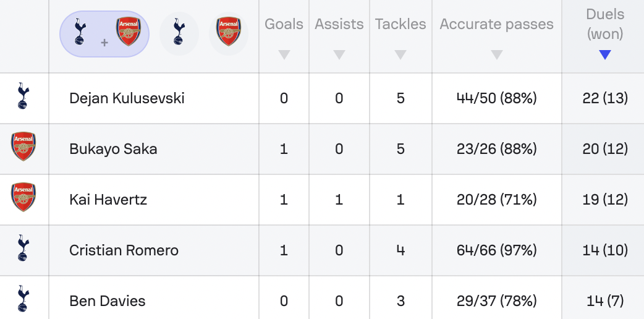
Task: Click Tottenham crest beside Dejan Kulusevski
Action: [x=24, y=96]
